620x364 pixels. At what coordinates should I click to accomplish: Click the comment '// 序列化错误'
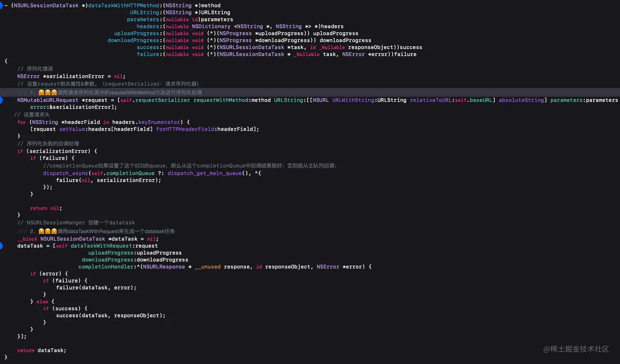(x=35, y=68)
